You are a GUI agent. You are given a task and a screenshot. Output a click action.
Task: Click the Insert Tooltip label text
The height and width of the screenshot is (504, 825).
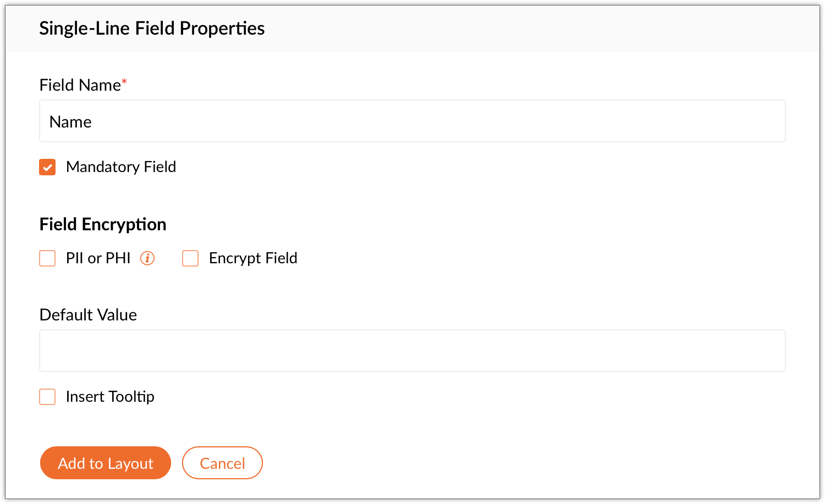[110, 397]
